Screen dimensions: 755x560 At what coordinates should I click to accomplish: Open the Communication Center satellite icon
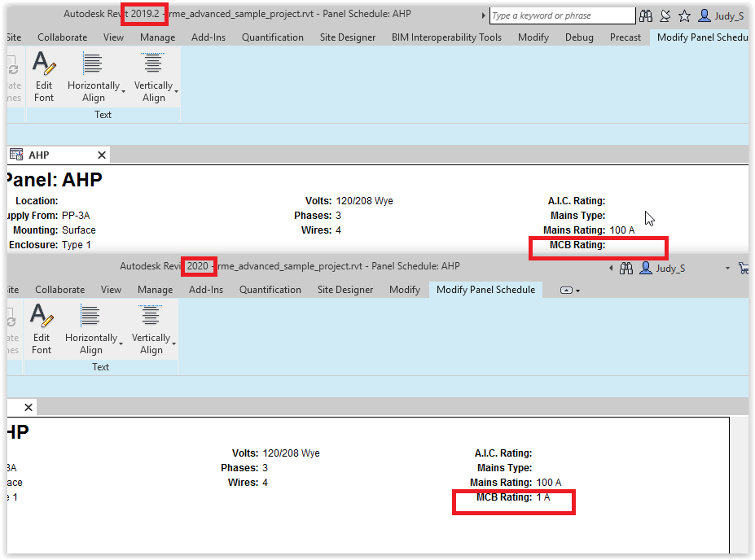pos(665,15)
